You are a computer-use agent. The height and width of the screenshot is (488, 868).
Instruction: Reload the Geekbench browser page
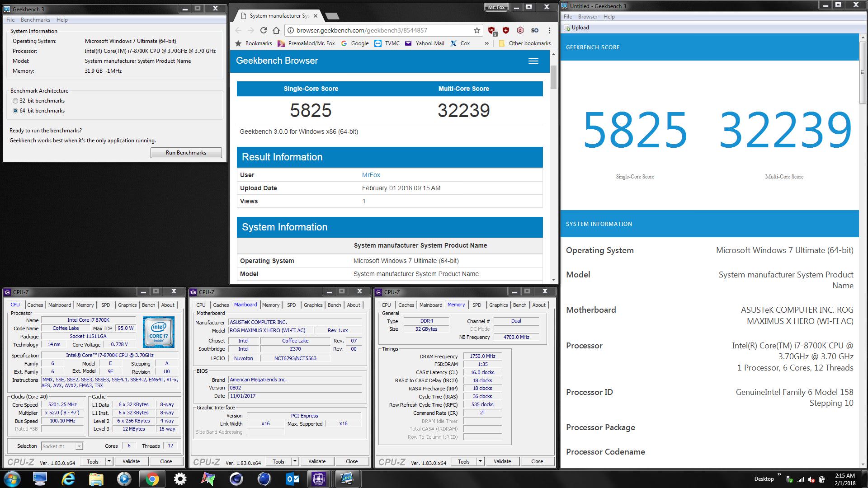pyautogui.click(x=264, y=30)
